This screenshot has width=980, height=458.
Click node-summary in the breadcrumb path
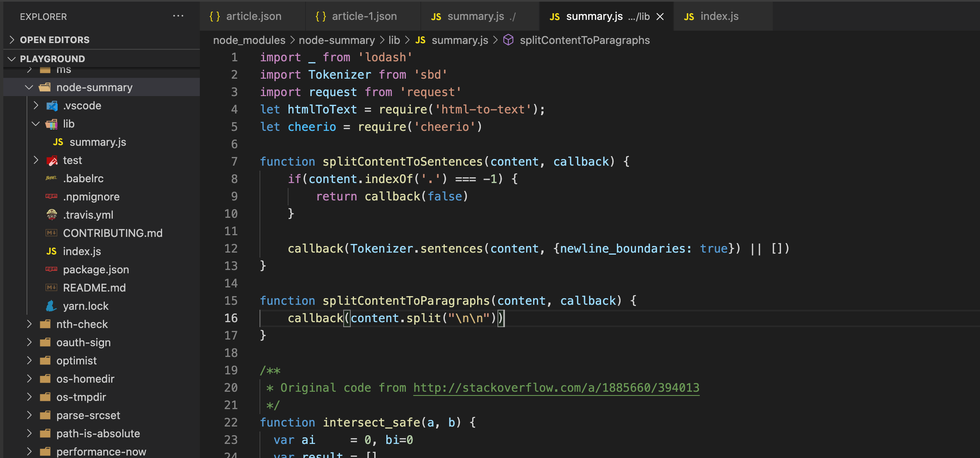click(x=337, y=40)
